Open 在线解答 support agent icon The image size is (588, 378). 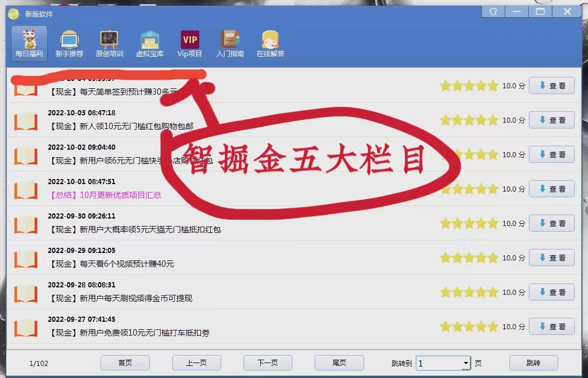[x=270, y=40]
